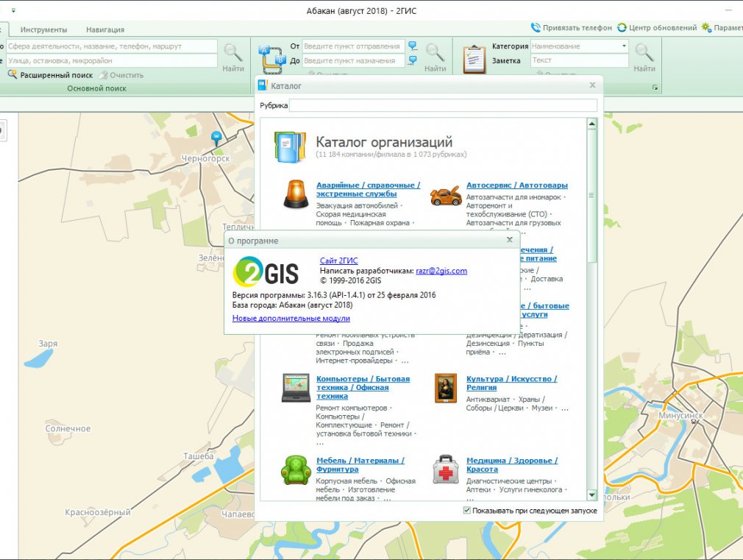743x560 pixels.
Task: Open quick access toolbar dropdown arrow
Action: pos(13,10)
